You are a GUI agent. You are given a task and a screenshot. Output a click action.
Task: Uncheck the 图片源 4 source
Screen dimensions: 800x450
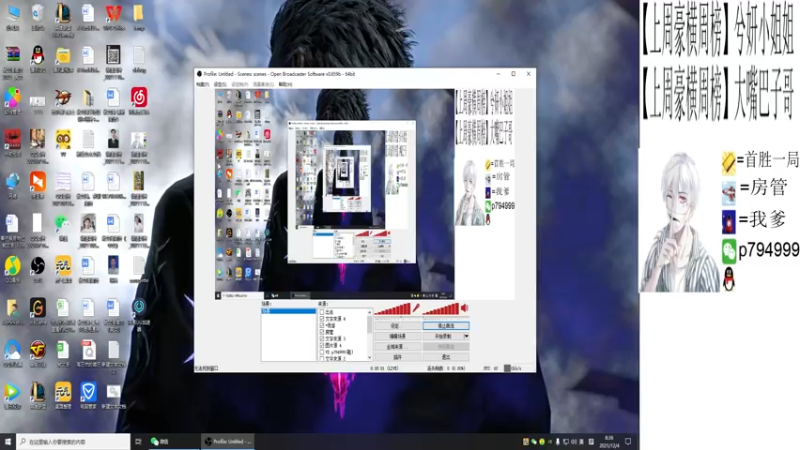pos(322,345)
